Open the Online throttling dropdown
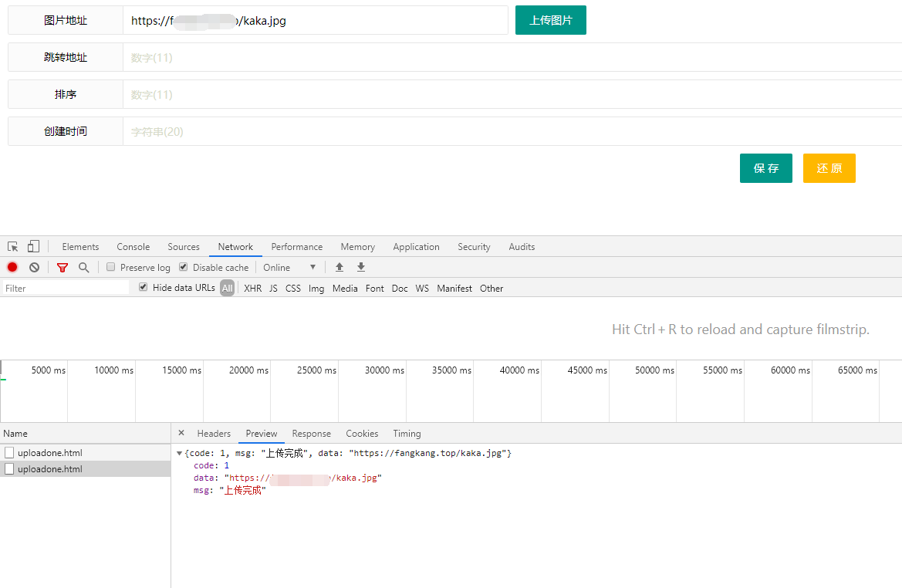This screenshot has height=588, width=902. click(289, 268)
